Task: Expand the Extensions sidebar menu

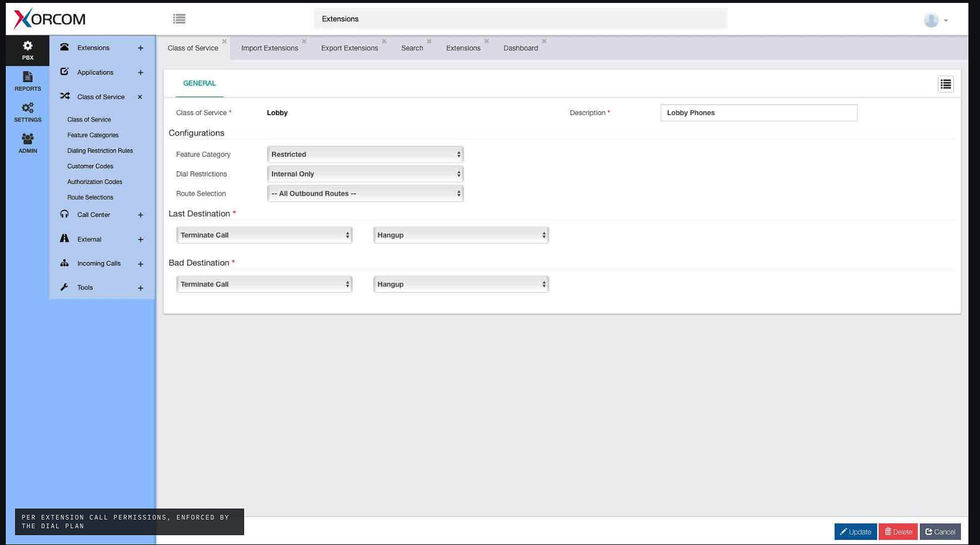Action: click(x=140, y=48)
